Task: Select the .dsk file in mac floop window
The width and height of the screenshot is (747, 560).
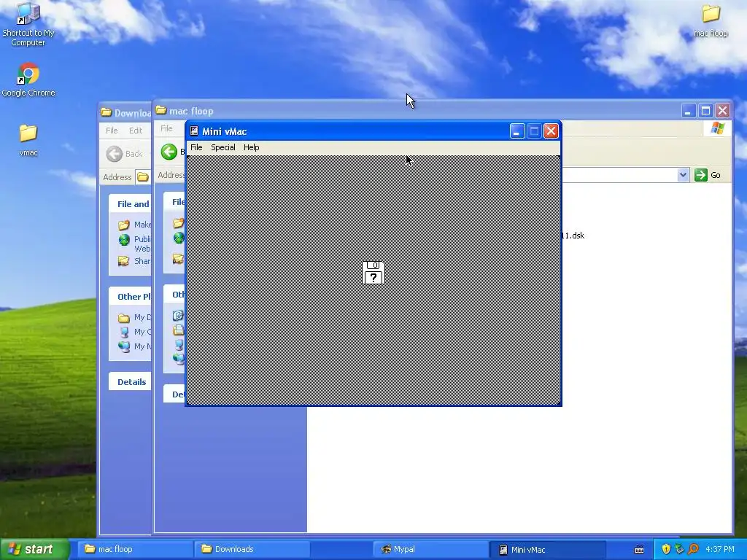Action: 573,236
